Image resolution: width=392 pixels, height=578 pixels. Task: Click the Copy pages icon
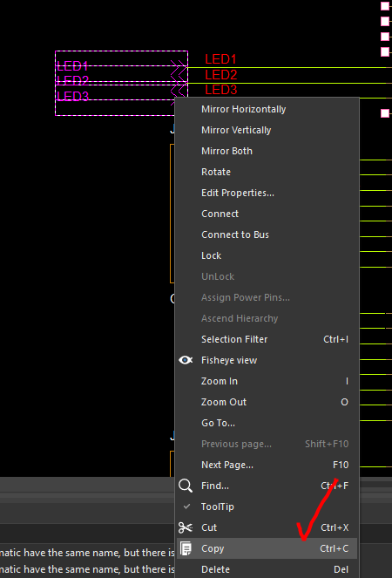186,548
